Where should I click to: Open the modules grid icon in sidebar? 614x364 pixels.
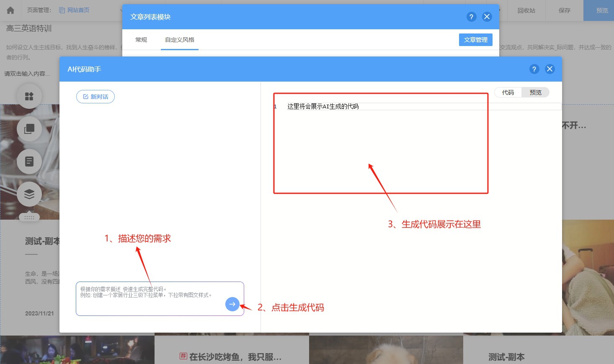[29, 96]
